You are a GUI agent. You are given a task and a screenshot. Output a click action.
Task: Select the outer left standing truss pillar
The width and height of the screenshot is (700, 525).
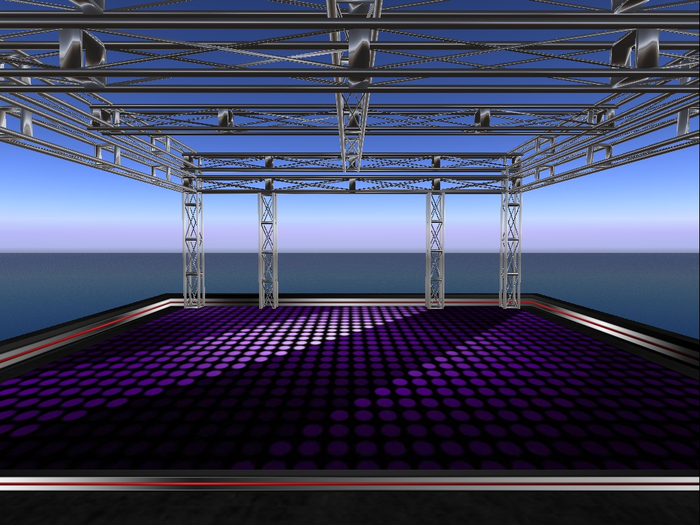coord(193,248)
